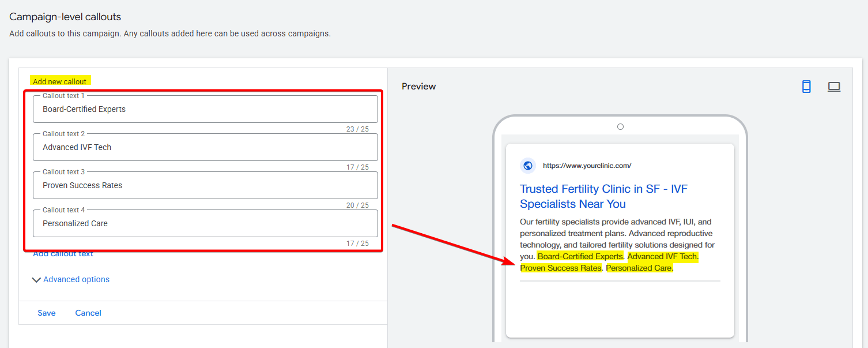Focus the Proven Success Rates input field

pos(205,185)
